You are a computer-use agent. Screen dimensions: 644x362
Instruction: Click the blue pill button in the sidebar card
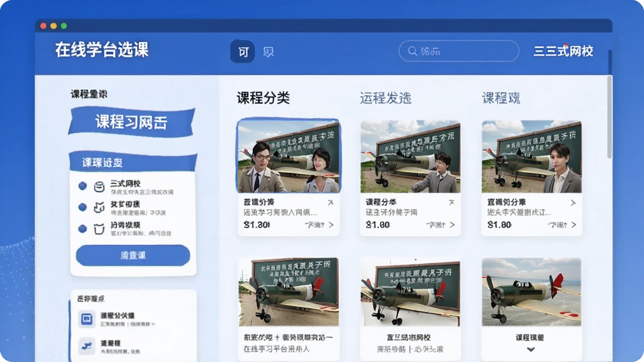pos(133,255)
